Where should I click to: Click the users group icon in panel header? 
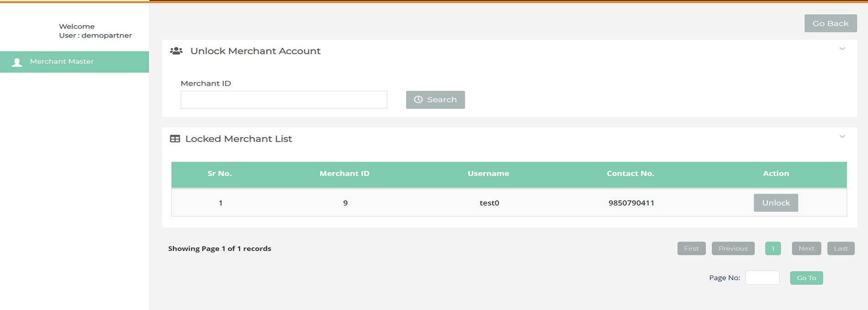pos(176,51)
